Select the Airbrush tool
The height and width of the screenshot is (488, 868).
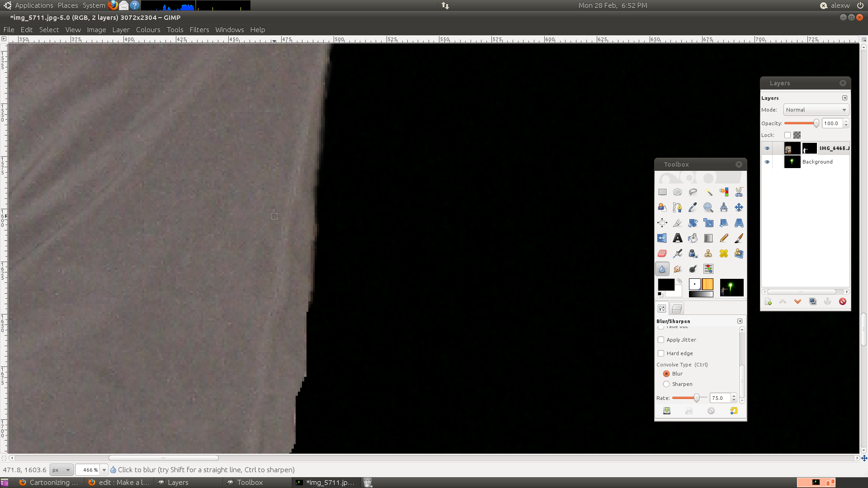(x=677, y=253)
